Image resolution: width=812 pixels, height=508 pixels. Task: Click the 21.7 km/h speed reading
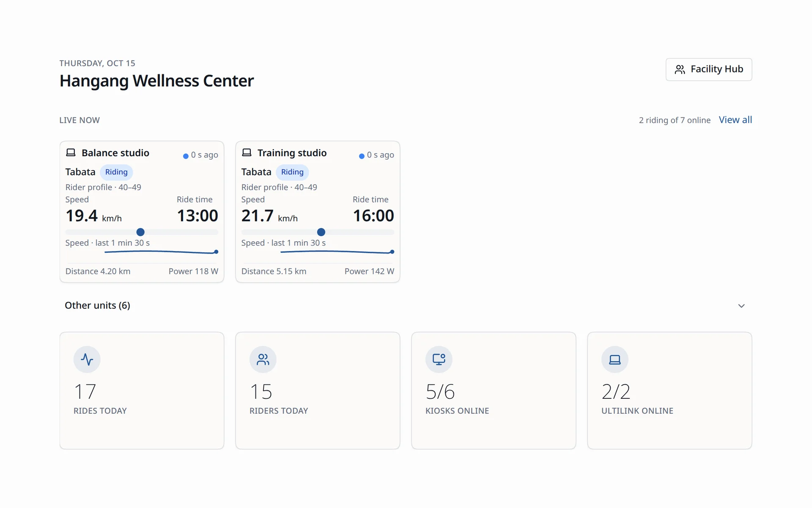(269, 216)
